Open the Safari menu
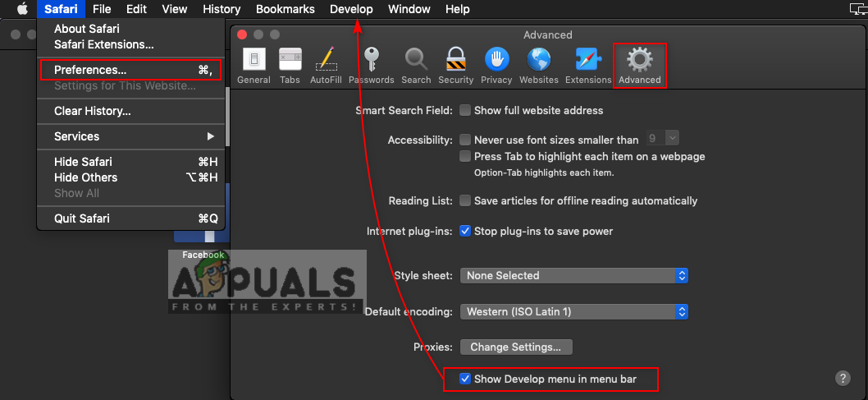 61,9
